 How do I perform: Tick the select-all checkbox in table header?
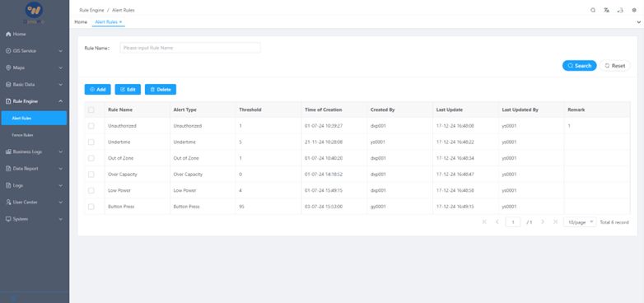[91, 110]
